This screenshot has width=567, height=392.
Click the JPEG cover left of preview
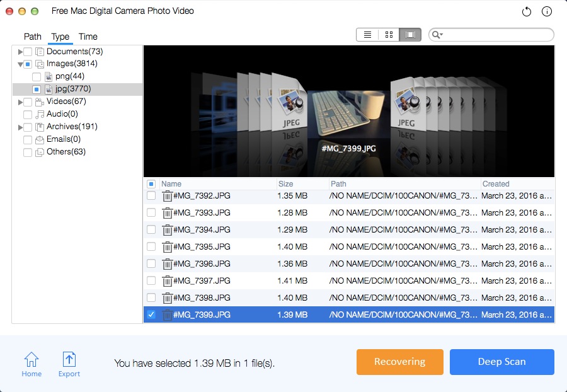coord(290,102)
